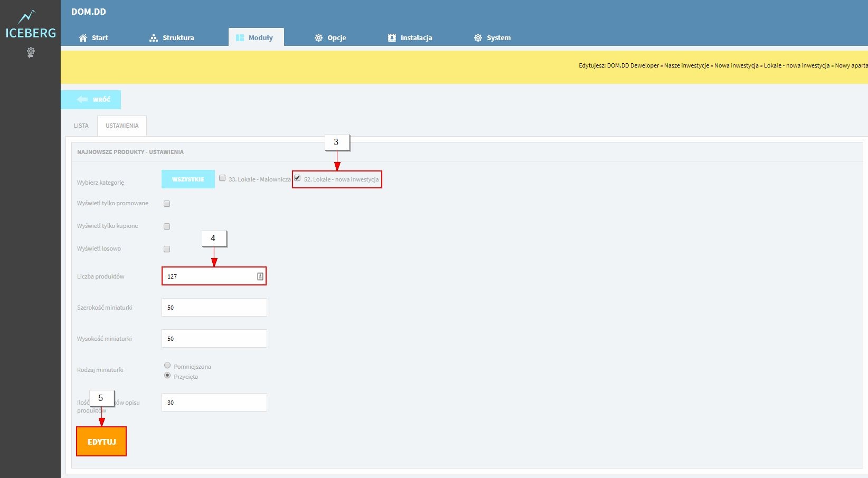868x478 pixels.
Task: Click the icon next to Instalacja
Action: coord(392,37)
